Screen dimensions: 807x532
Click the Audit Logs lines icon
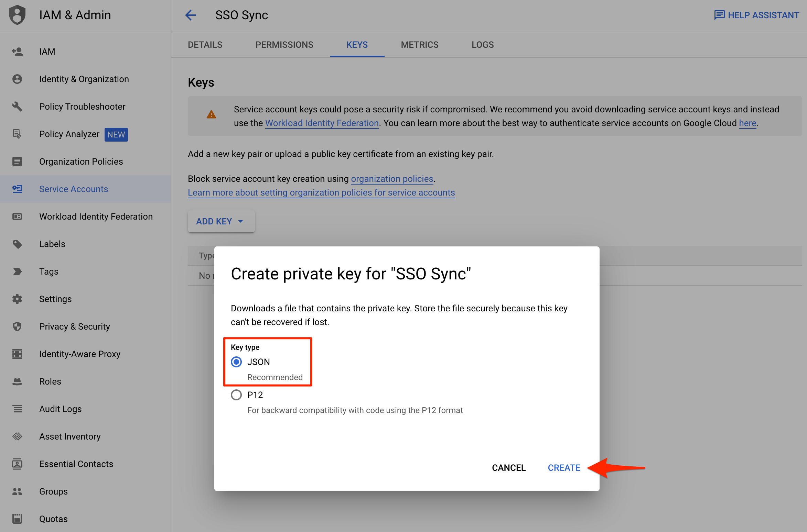pos(17,409)
